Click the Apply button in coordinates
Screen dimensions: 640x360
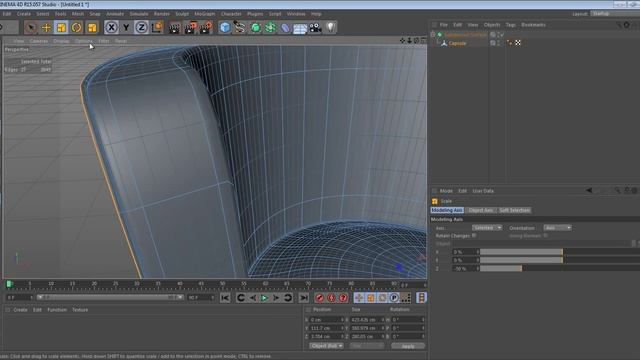point(408,346)
